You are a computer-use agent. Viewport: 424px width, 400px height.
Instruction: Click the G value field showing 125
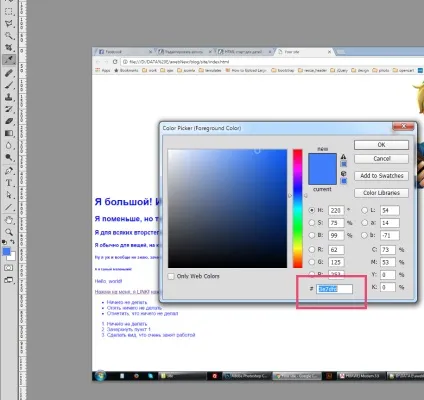(x=336, y=262)
